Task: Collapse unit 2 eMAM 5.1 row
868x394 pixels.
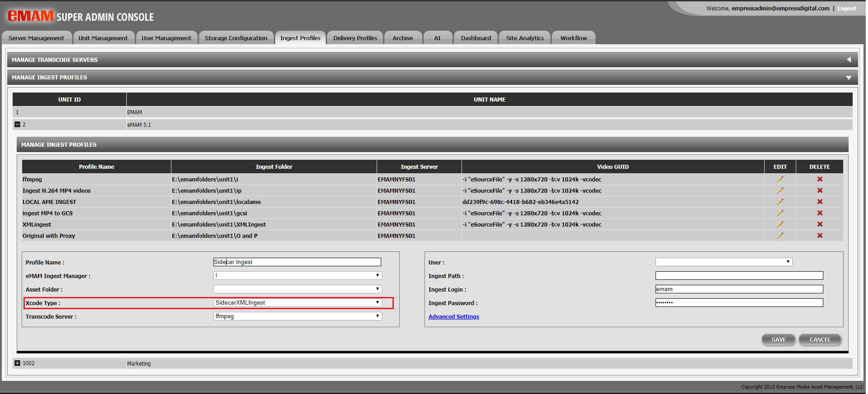Action: pyautogui.click(x=17, y=125)
